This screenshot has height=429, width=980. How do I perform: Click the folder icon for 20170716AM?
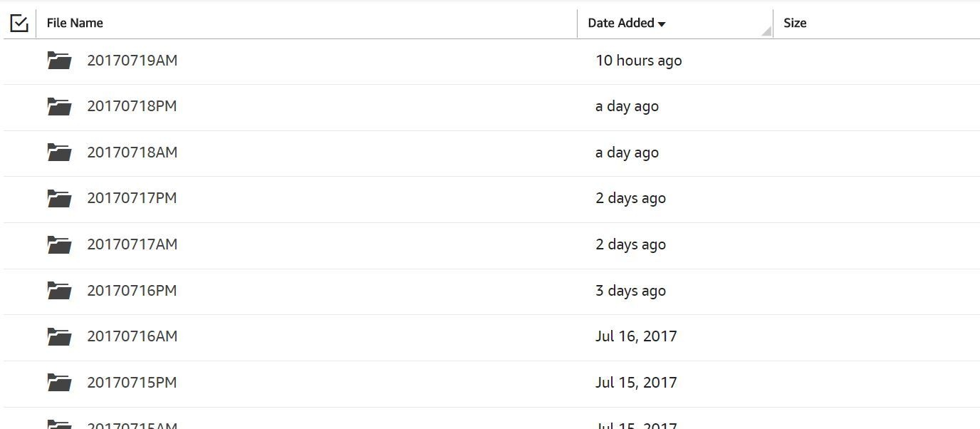(59, 336)
